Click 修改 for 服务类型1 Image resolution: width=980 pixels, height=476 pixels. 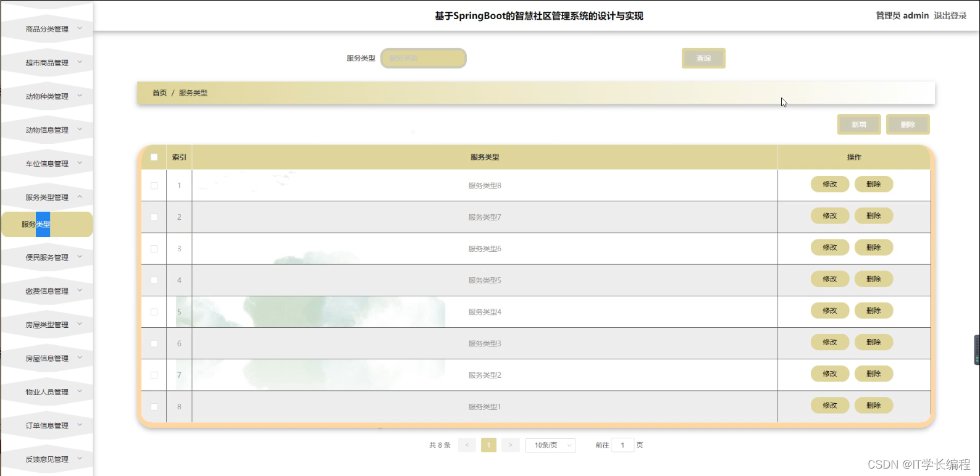click(830, 405)
